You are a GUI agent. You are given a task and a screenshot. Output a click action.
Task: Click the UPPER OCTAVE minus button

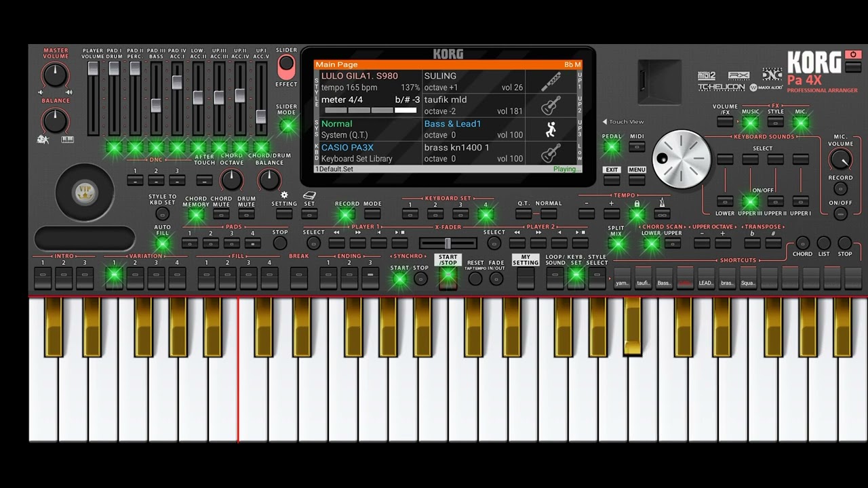(x=702, y=243)
